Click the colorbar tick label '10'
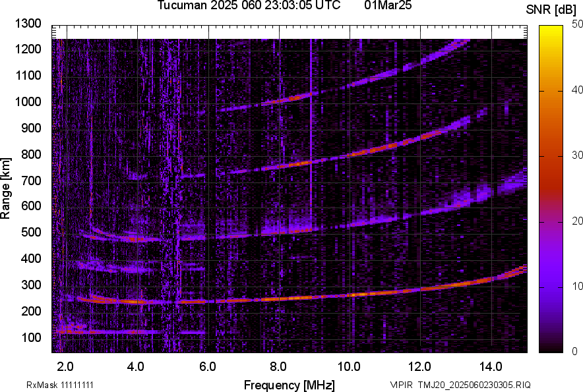This screenshot has height=392, width=583. coord(578,286)
